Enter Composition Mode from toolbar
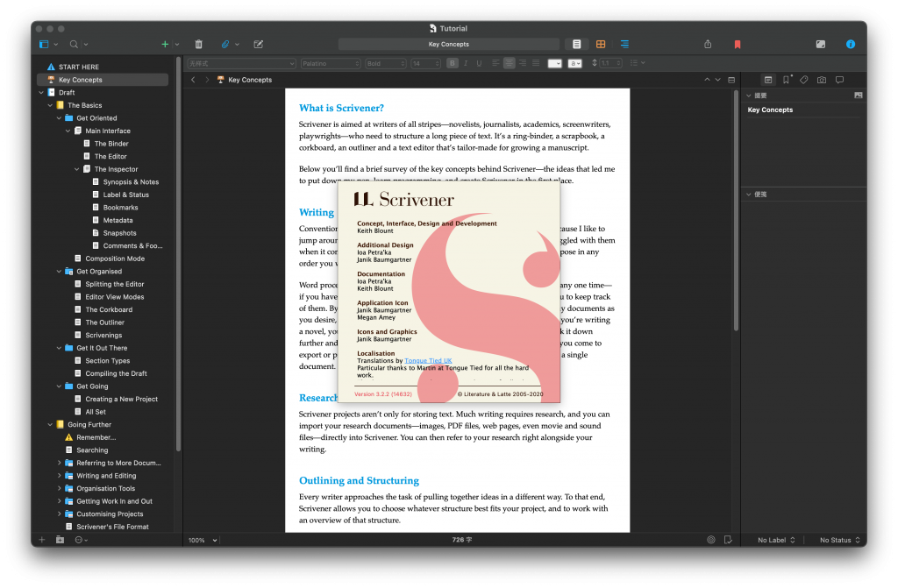This screenshot has height=588, width=898. tap(821, 44)
